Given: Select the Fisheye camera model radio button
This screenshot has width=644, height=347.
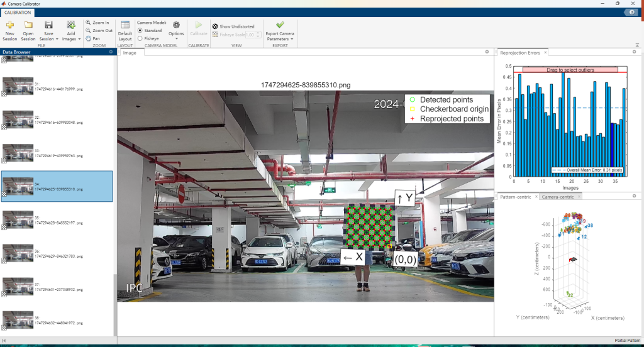Looking at the screenshot, I should [x=140, y=38].
